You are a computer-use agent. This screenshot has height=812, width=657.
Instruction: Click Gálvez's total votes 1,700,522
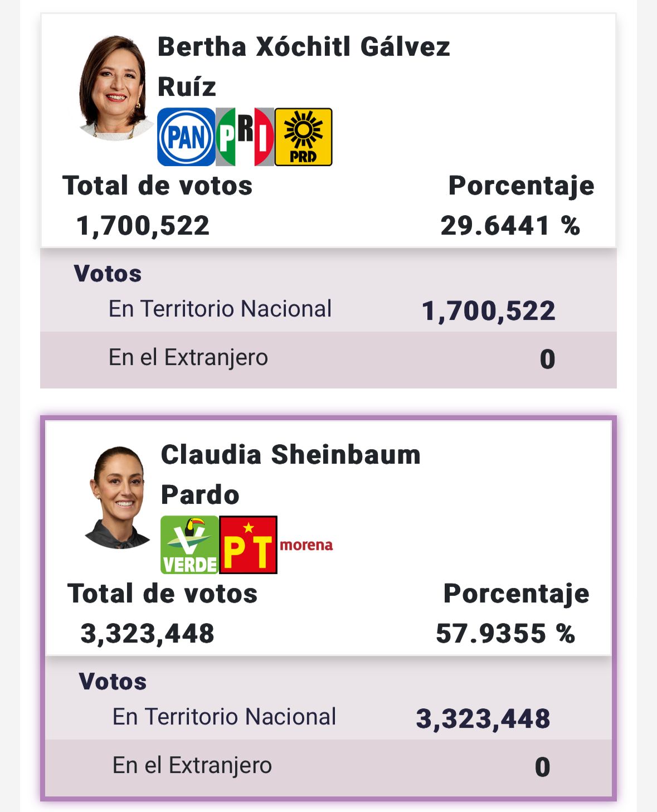click(143, 226)
